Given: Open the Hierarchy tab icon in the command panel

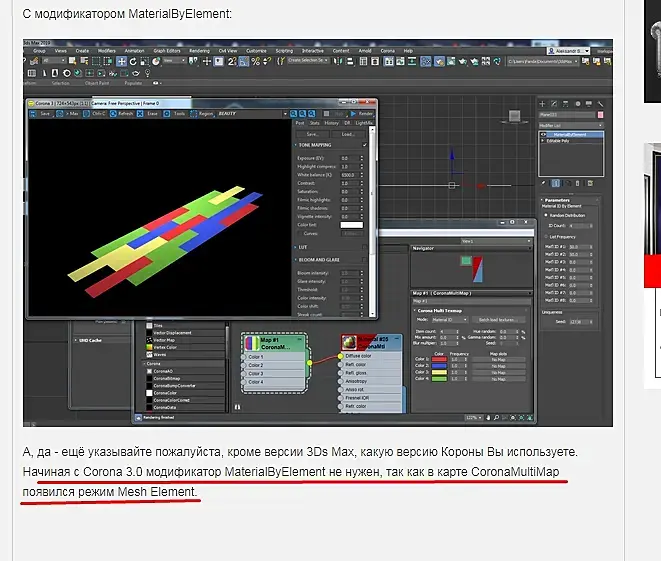Looking at the screenshot, I should coord(566,104).
